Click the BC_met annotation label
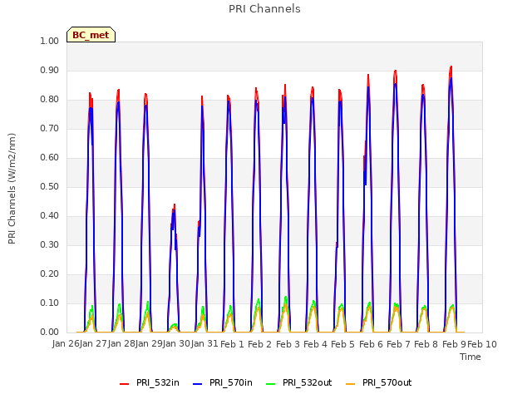The height and width of the screenshot is (399, 532). (x=91, y=35)
